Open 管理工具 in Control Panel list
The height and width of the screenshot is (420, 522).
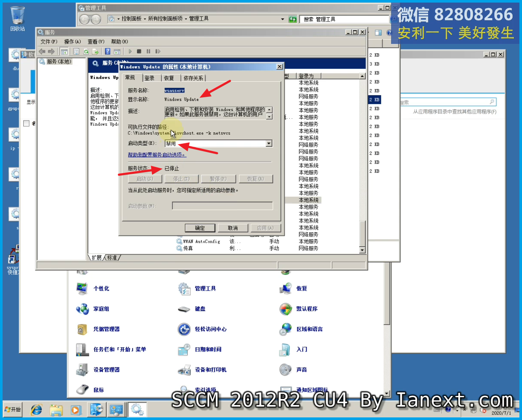[x=205, y=288]
